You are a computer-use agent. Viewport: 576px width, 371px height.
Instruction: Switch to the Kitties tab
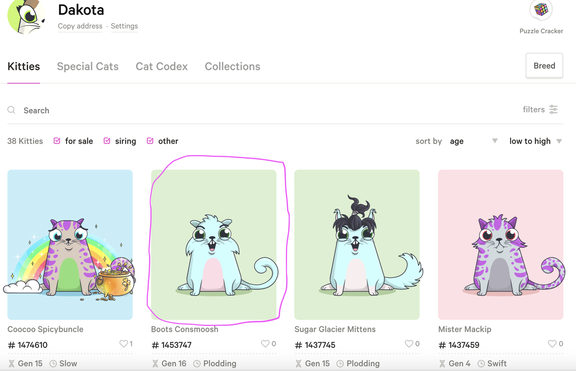[24, 66]
